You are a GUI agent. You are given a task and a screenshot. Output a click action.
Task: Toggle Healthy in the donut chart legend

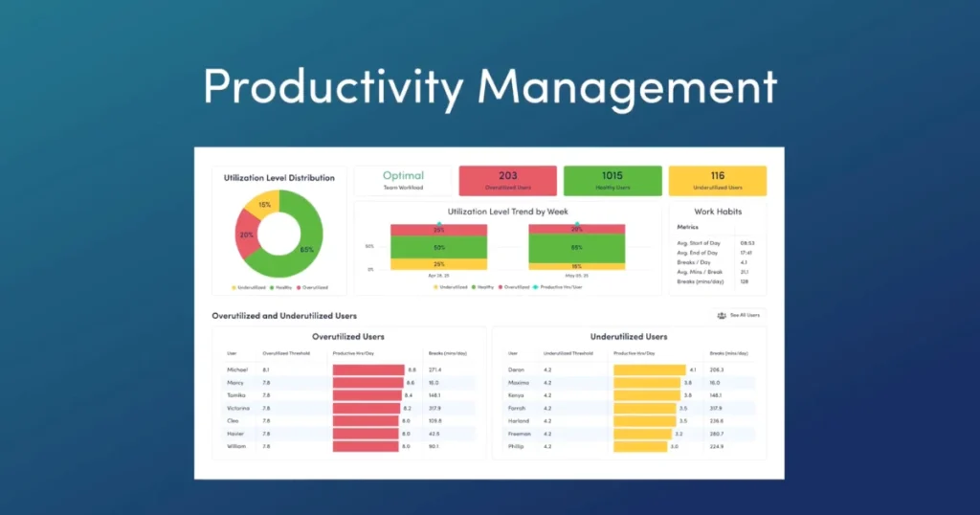pyautogui.click(x=280, y=287)
